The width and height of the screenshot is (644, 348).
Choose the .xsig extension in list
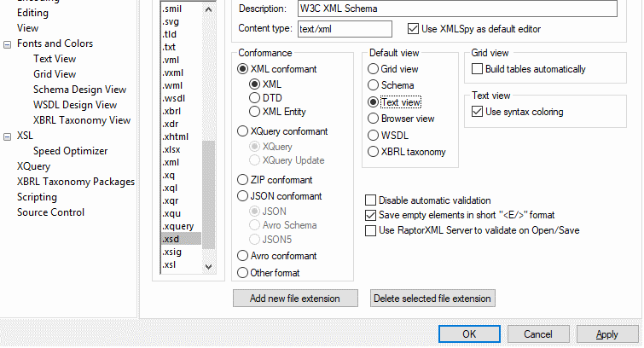171,252
